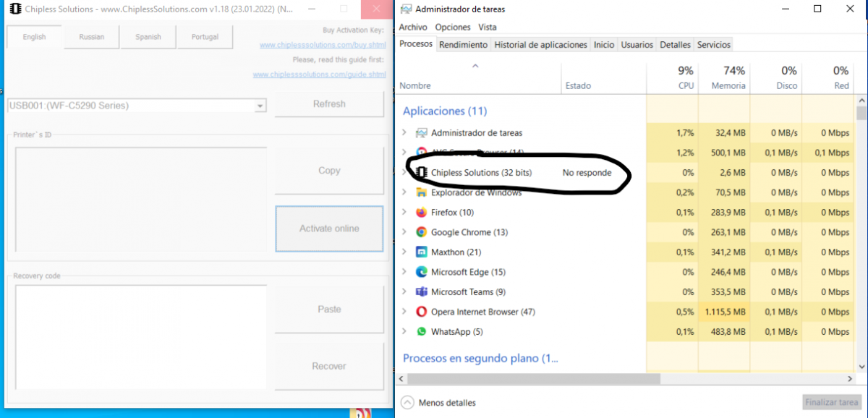Click the Refresh button in Chipless Solutions

pos(329,104)
